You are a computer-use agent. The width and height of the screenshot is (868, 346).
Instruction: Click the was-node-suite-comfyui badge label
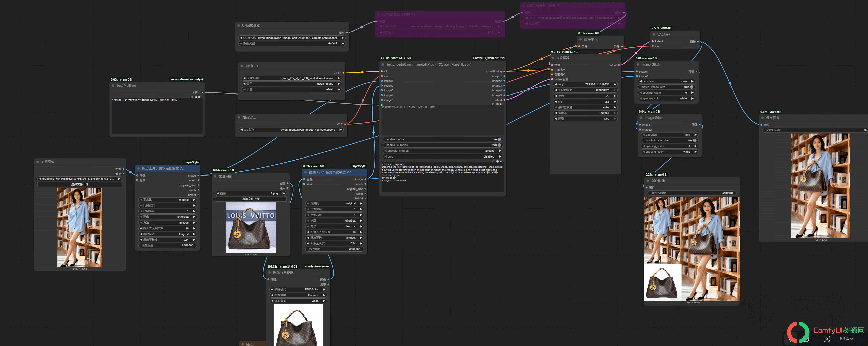(x=187, y=80)
